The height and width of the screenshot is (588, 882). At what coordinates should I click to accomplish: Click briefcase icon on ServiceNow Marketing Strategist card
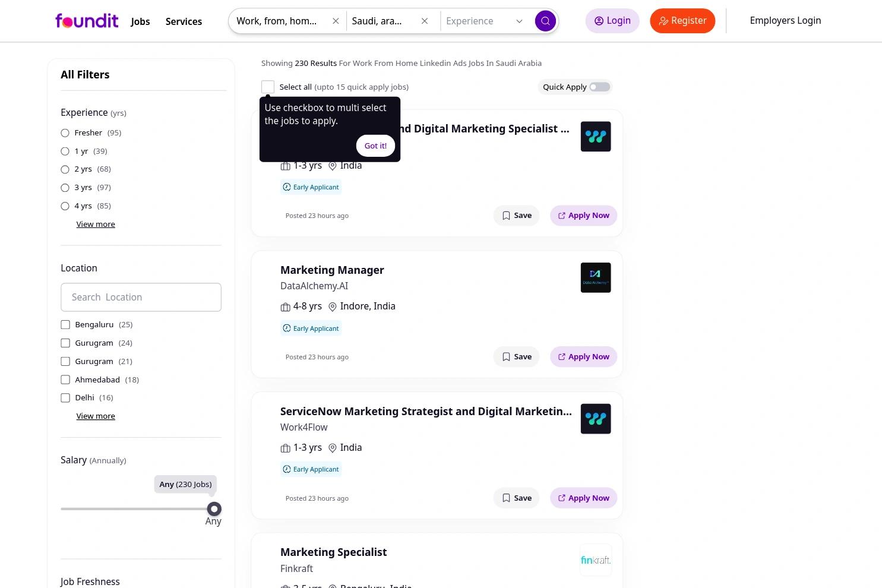point(286,448)
